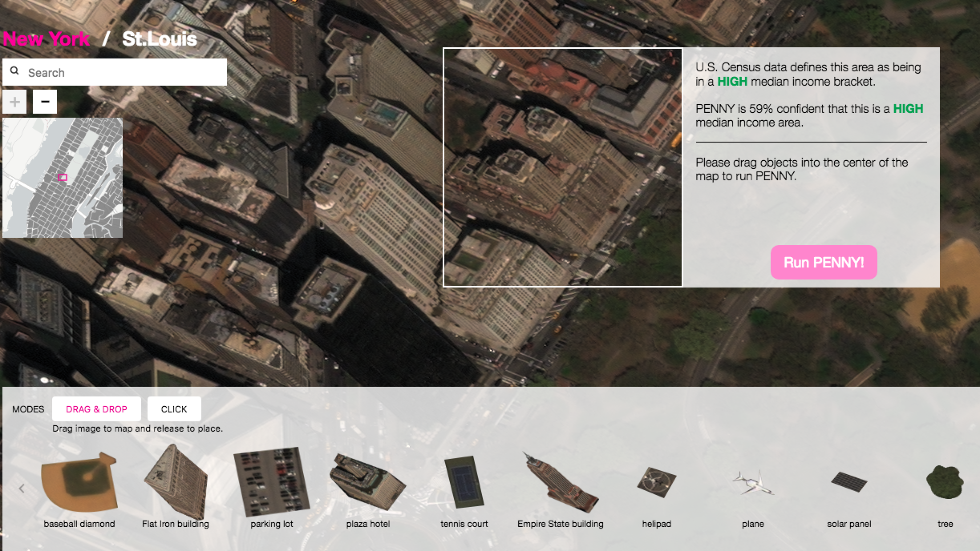Show previous objects with left arrow
Viewport: 980px width, 551px height.
tap(21, 489)
